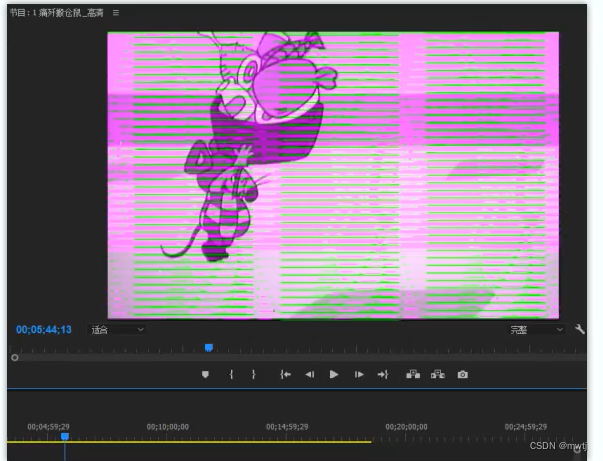Go to Out point button
This screenshot has height=461, width=603.
click(x=383, y=374)
